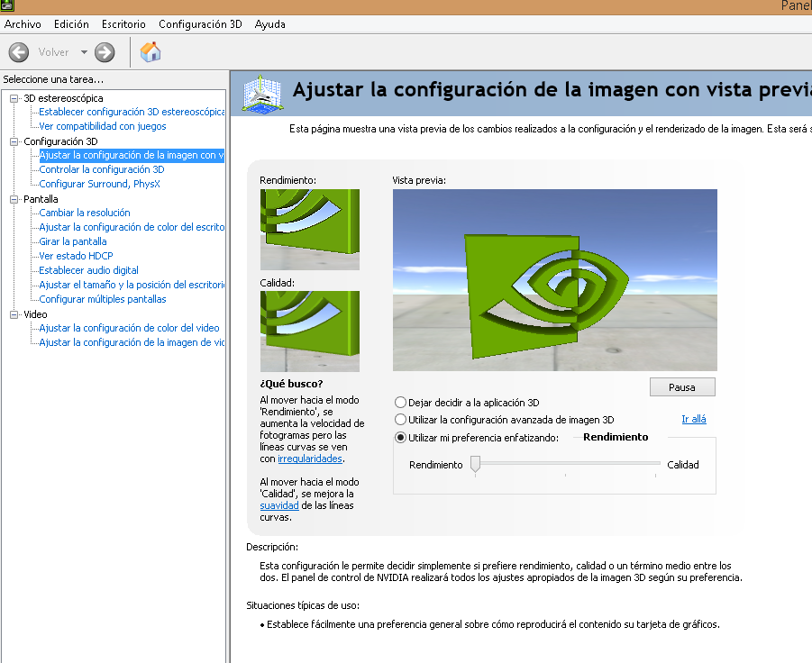Open the Configuración 3D menu
This screenshot has height=663, width=812.
click(x=200, y=24)
